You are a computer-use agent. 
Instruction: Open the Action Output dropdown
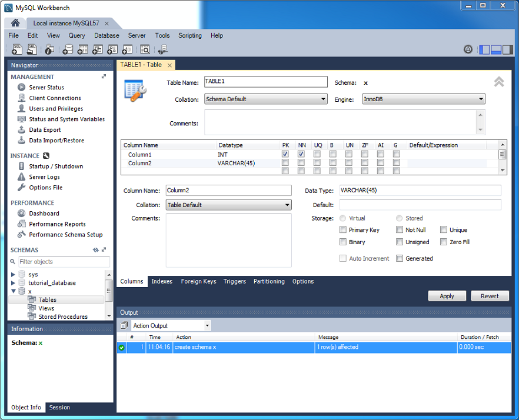pos(171,325)
